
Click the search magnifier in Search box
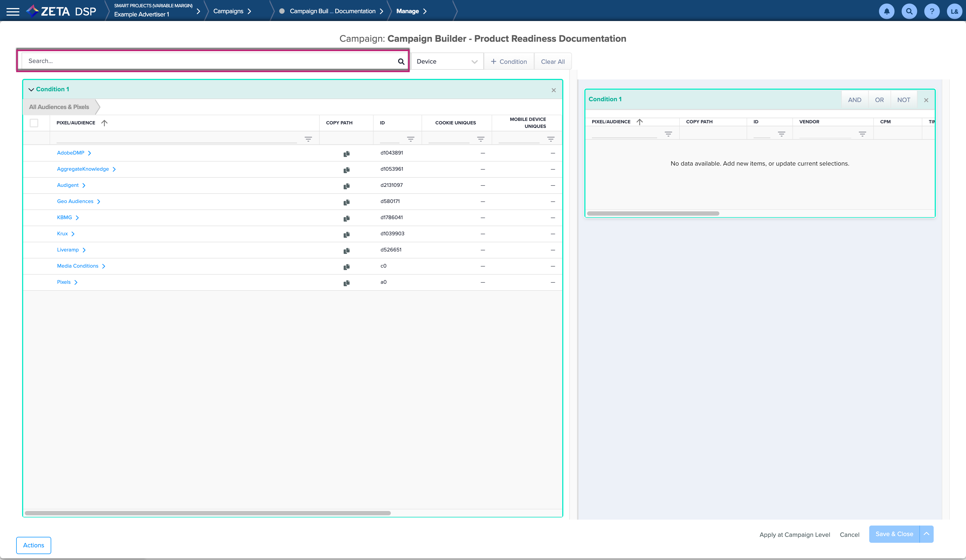(401, 61)
